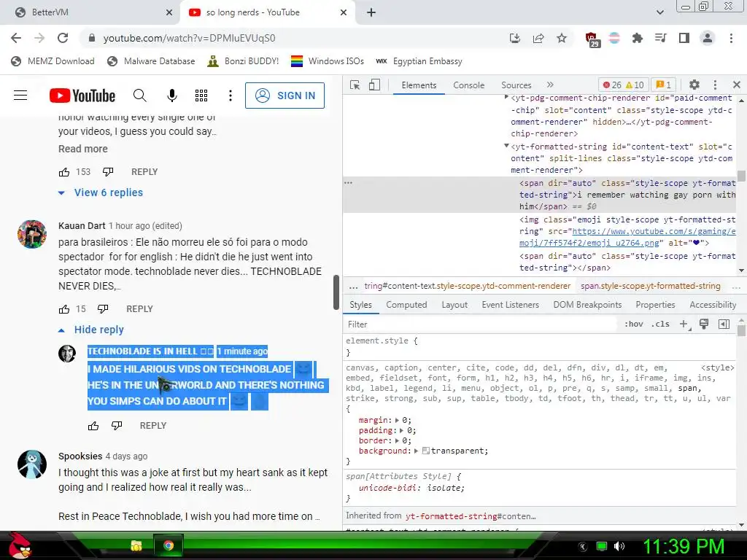The image size is (747, 560).
Task: Toggle the browser side panel
Action: point(684,38)
